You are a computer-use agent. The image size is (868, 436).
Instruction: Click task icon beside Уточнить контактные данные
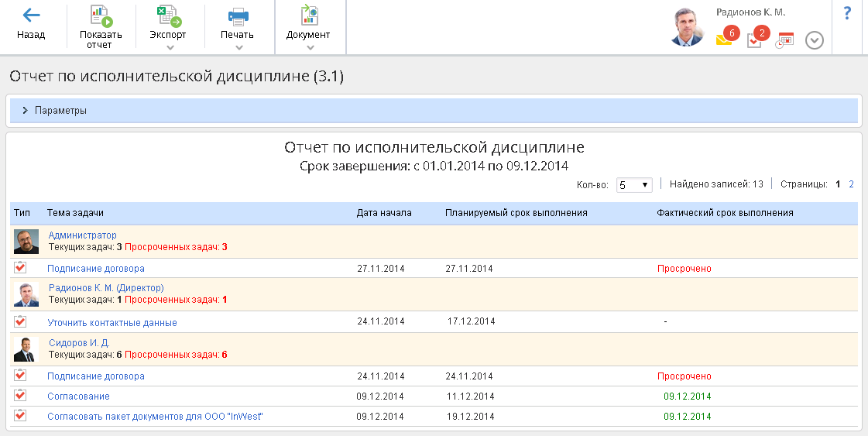(x=20, y=322)
